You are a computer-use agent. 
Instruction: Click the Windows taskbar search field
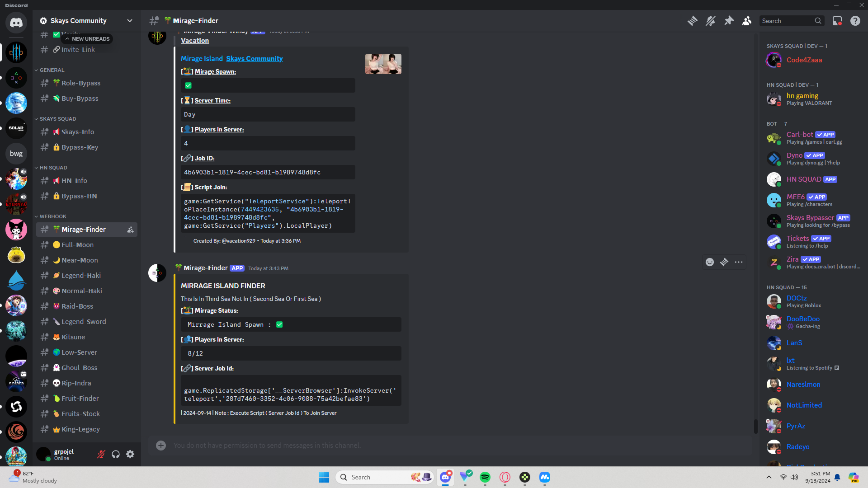(385, 477)
